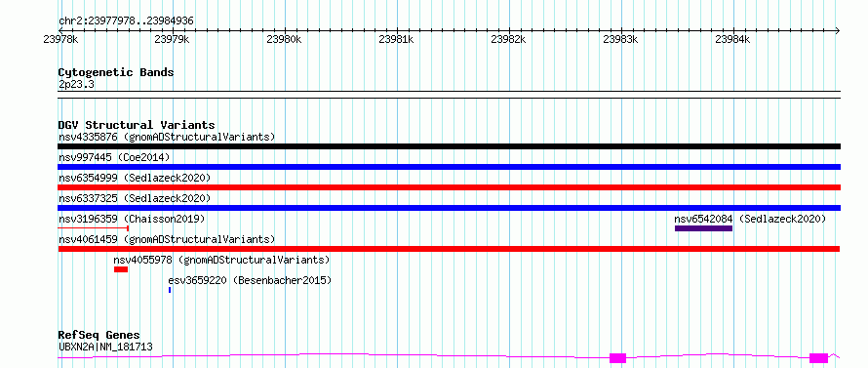This screenshot has width=868, height=368.
Task: Open nsv4335876 (gnomADStructuralVariants) label
Action: (x=167, y=137)
